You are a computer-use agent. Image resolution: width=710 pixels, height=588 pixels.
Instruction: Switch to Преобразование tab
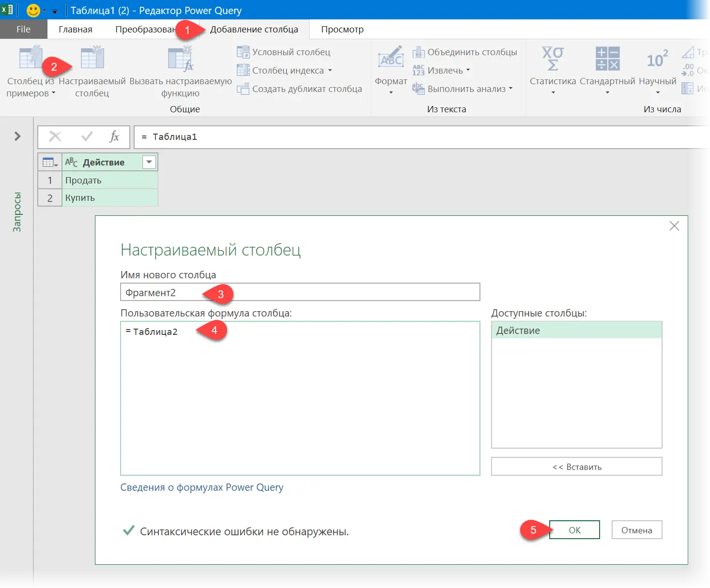pos(145,29)
